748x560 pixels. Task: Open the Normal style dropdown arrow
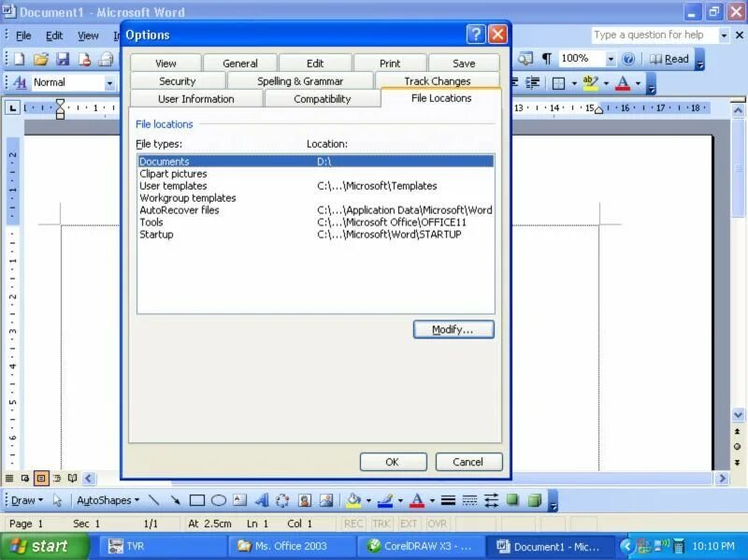109,83
